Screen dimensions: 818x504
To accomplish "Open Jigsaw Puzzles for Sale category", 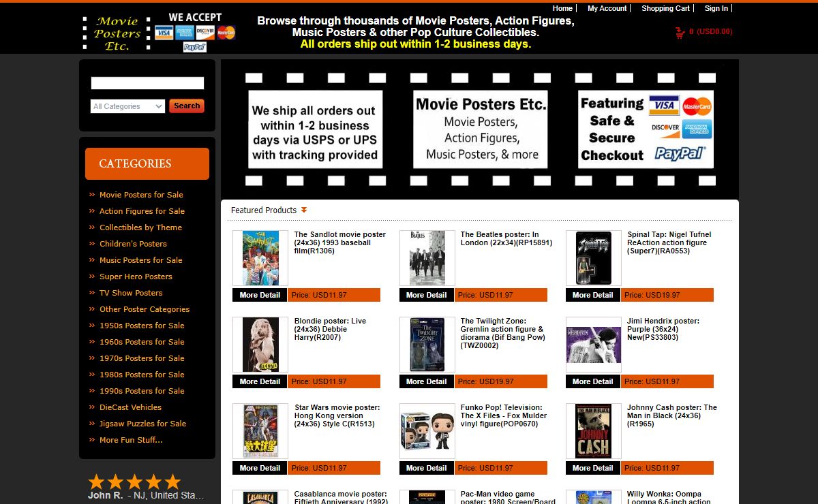I will click(142, 424).
